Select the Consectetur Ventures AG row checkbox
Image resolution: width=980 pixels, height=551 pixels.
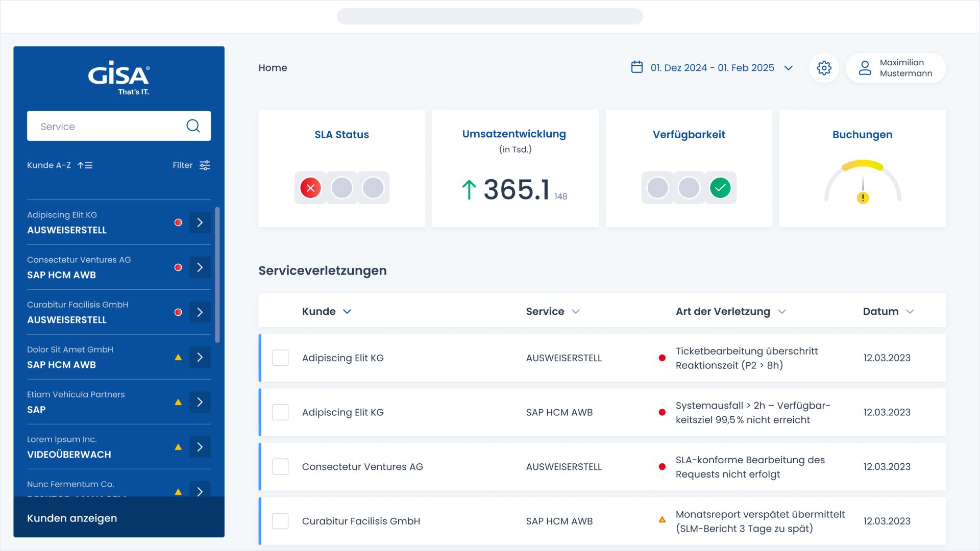point(280,467)
